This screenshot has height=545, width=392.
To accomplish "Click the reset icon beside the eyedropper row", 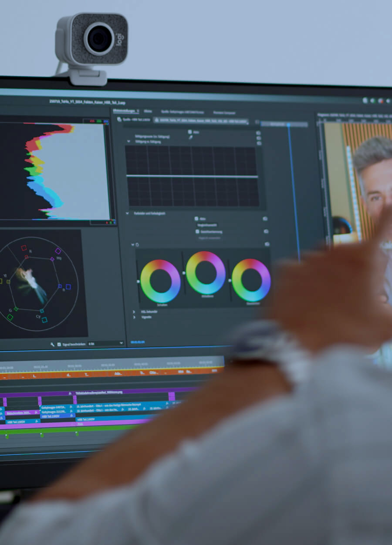I will (x=259, y=138).
